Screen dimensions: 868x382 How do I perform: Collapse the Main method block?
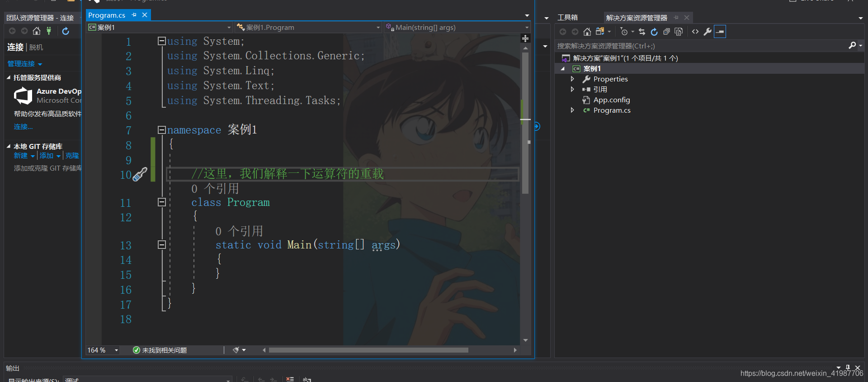(162, 245)
